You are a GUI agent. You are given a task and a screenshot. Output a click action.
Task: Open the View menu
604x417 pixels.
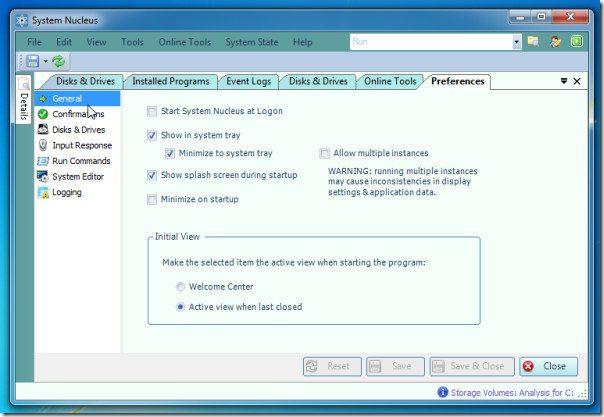(x=96, y=42)
